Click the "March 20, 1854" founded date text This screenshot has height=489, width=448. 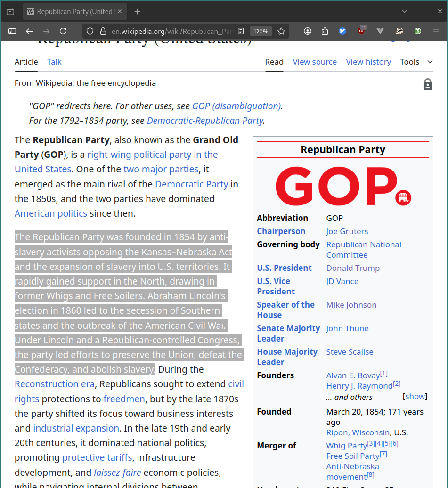coord(354,412)
